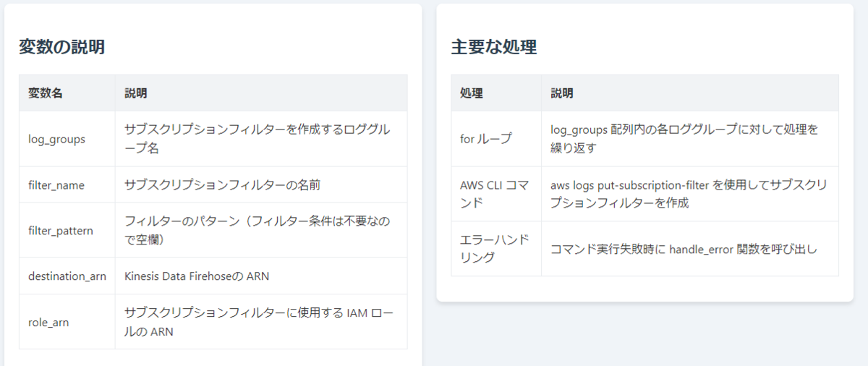Click the text Kinesis Data Firehoseの ARN
This screenshot has width=868, height=366.
(x=197, y=276)
